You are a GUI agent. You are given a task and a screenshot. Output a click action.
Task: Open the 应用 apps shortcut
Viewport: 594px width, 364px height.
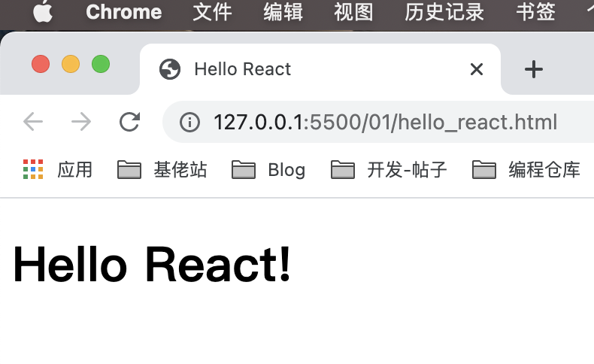pos(58,169)
